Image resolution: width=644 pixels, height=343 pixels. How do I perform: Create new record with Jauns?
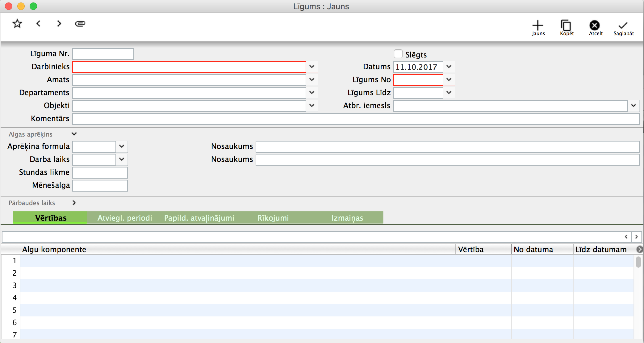pos(538,28)
